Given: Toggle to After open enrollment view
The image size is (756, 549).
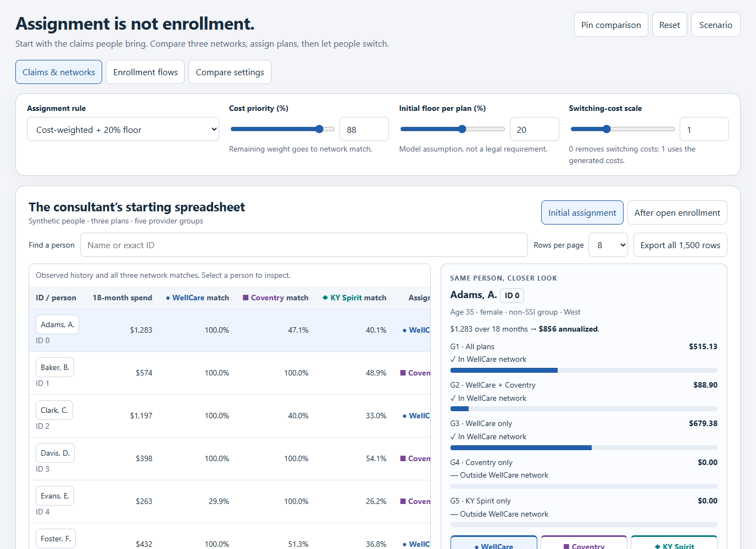Looking at the screenshot, I should 677,212.
